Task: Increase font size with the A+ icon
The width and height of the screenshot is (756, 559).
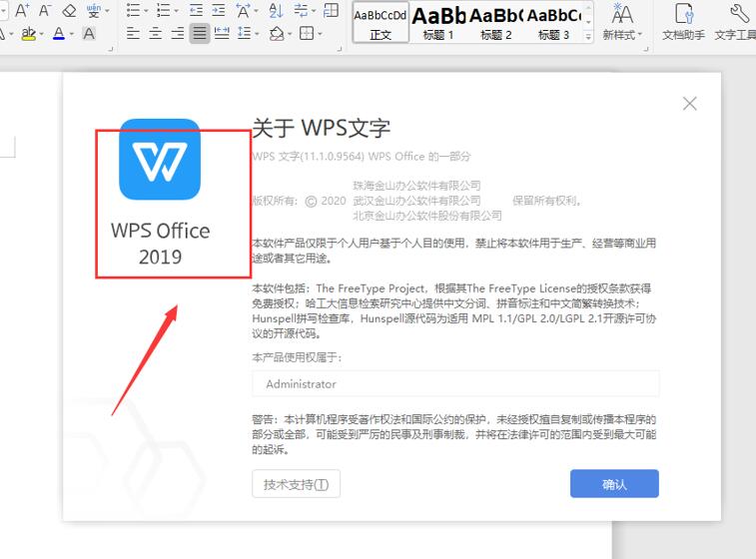Action: [22, 11]
